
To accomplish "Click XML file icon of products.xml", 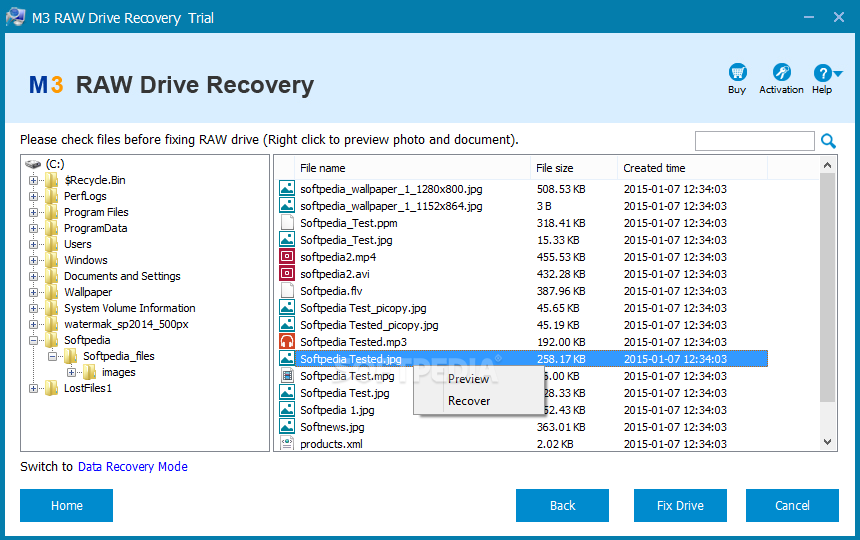I will click(287, 443).
